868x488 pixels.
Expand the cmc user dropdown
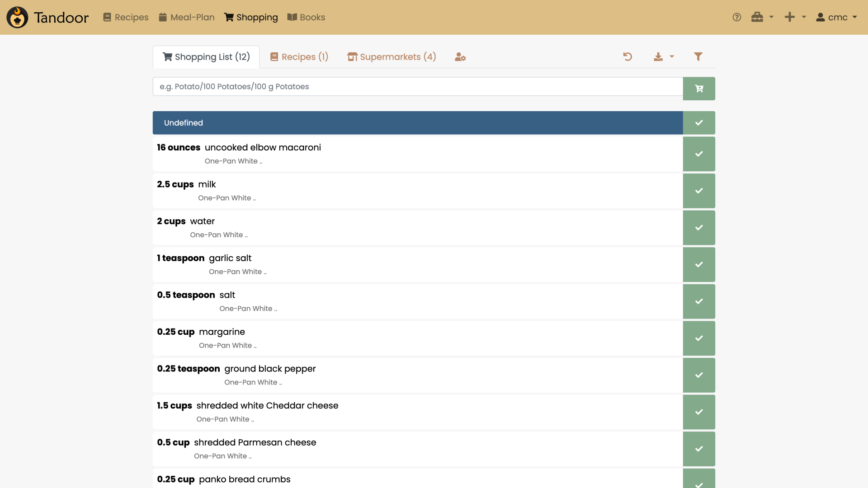[836, 17]
